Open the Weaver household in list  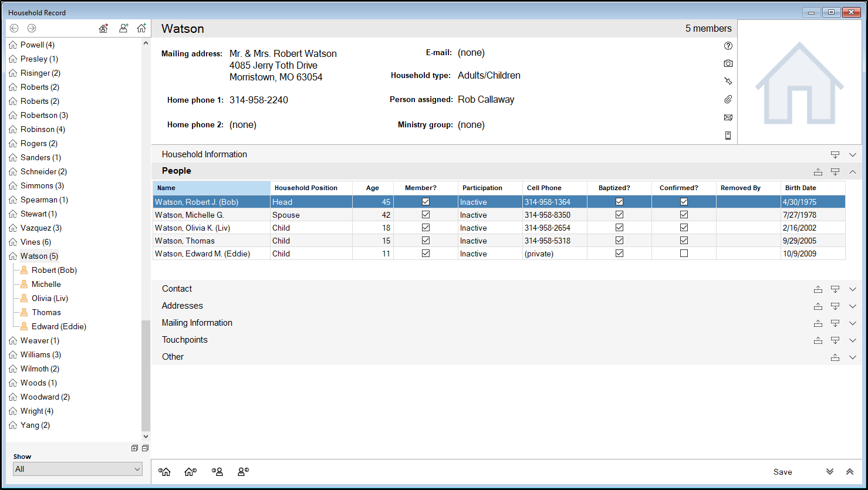39,340
